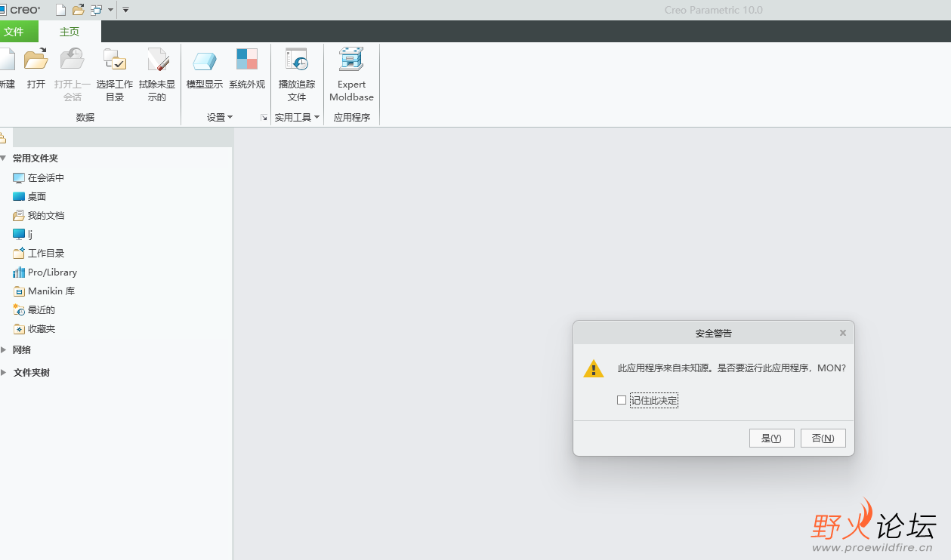The height and width of the screenshot is (560, 951).
Task: Click the dialog warning message text
Action: 731,368
